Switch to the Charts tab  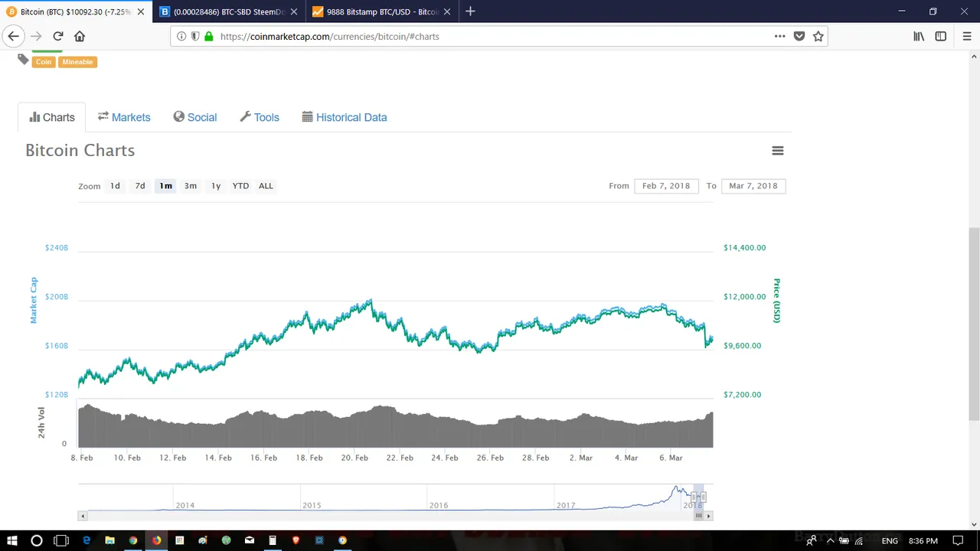point(52,117)
